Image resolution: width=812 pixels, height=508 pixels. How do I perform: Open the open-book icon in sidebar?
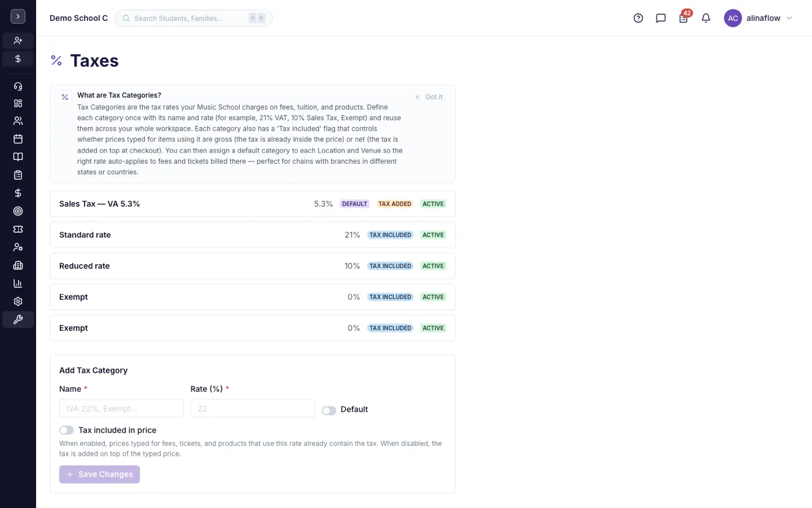pos(18,157)
